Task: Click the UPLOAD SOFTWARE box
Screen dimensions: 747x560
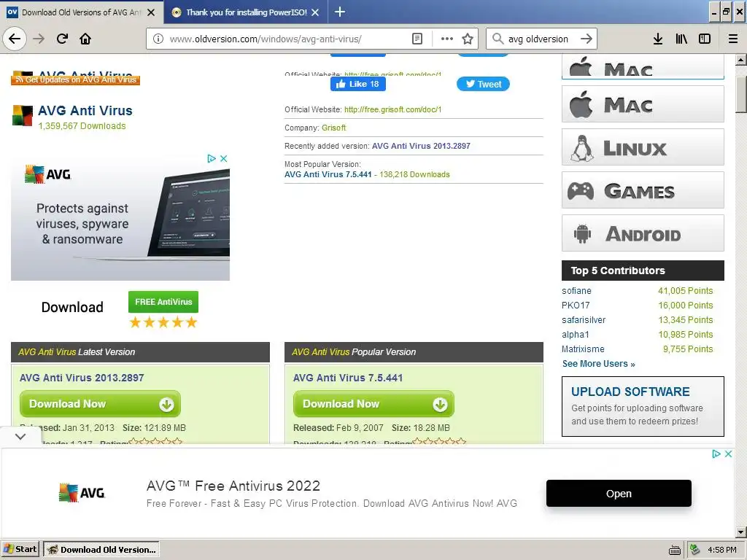Action: pos(643,406)
